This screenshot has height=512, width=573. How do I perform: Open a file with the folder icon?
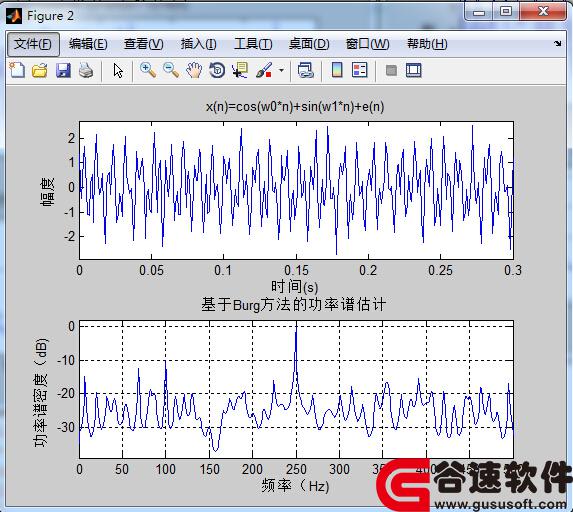[x=39, y=70]
